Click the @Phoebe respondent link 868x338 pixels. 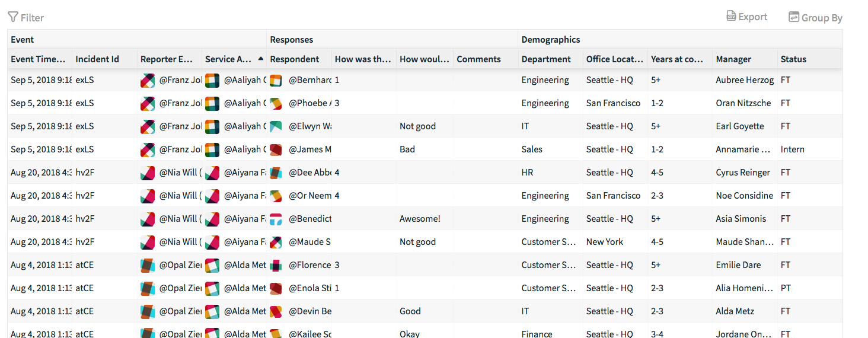click(310, 103)
